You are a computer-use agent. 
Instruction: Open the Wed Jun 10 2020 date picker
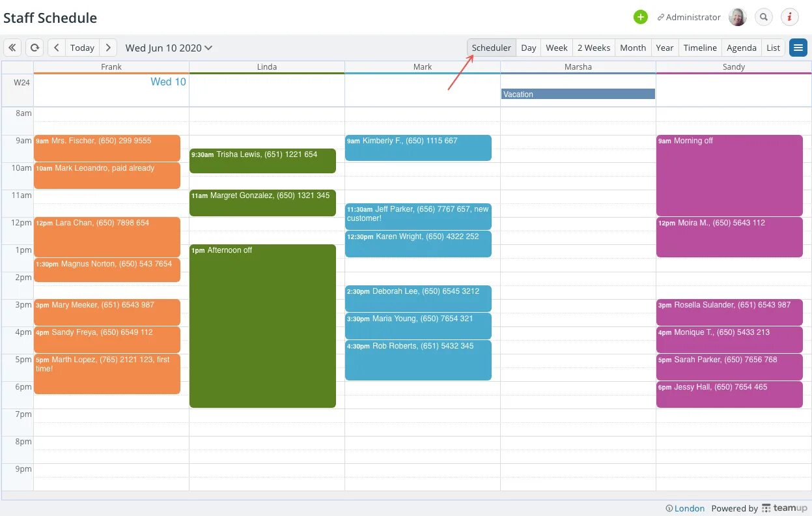169,48
